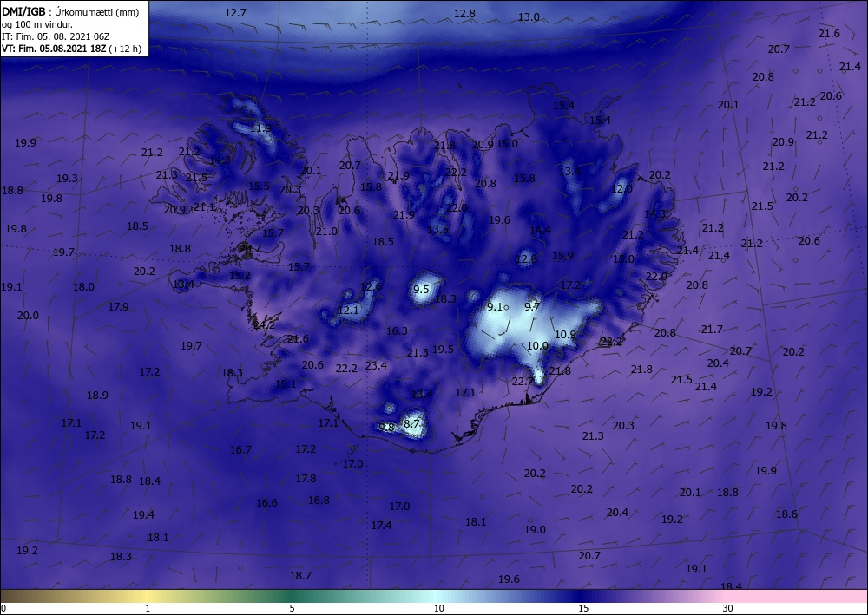Click the legend tick label '1'
Image resolution: width=868 pixels, height=615 pixels.
click(148, 608)
